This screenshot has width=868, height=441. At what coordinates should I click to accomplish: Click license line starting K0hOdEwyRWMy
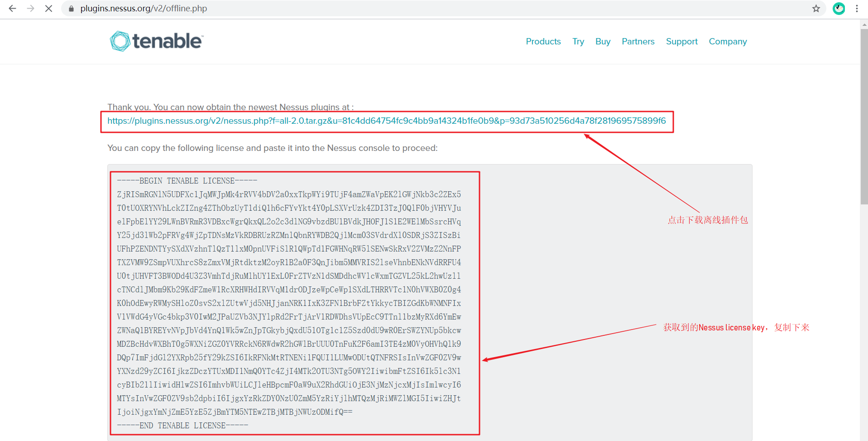point(289,303)
